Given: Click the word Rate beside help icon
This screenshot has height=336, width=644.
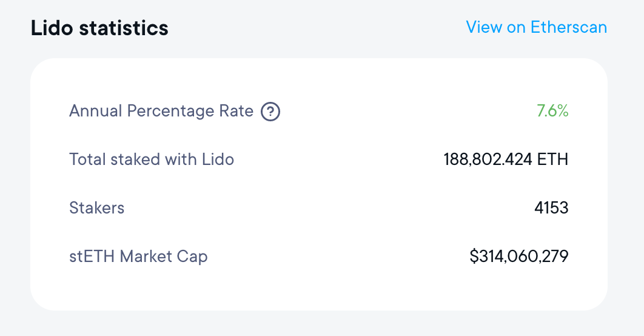Looking at the screenshot, I should click(x=236, y=111).
